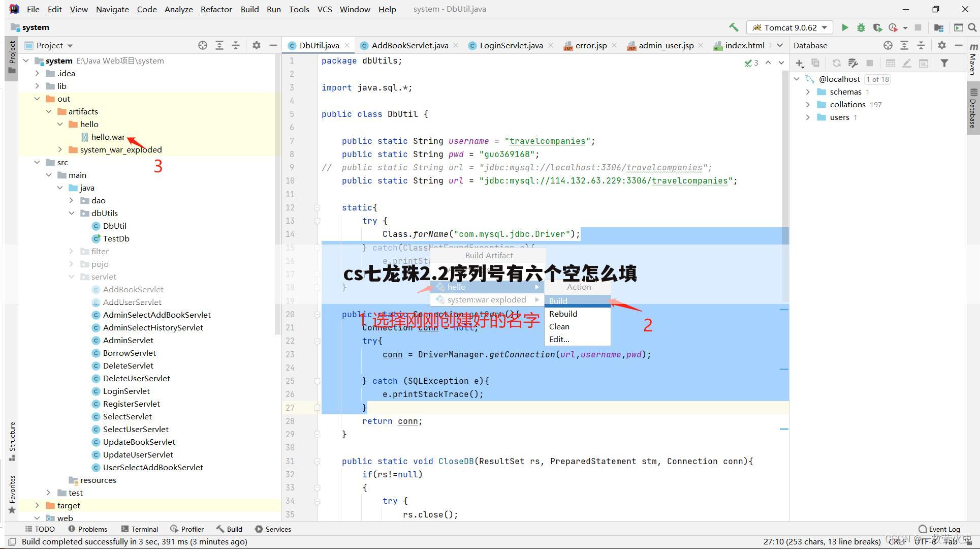
Task: Add new data source plus icon
Action: point(800,63)
